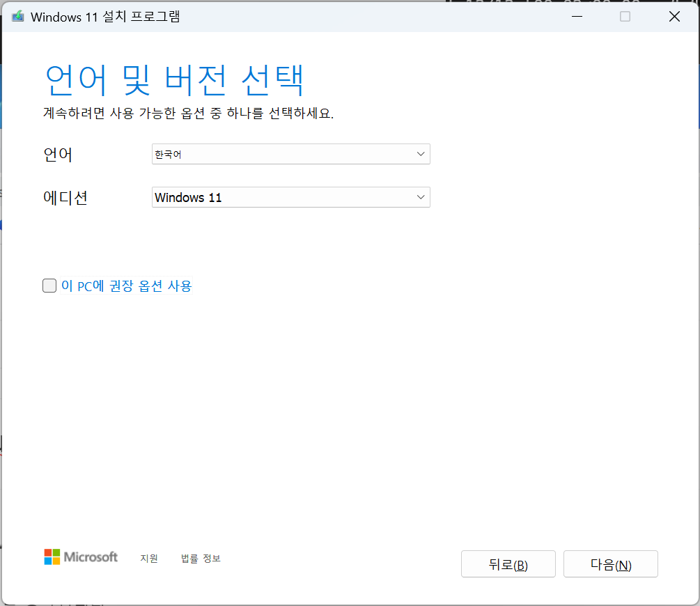Close the Windows 11 설치 프로그램 window

click(674, 17)
